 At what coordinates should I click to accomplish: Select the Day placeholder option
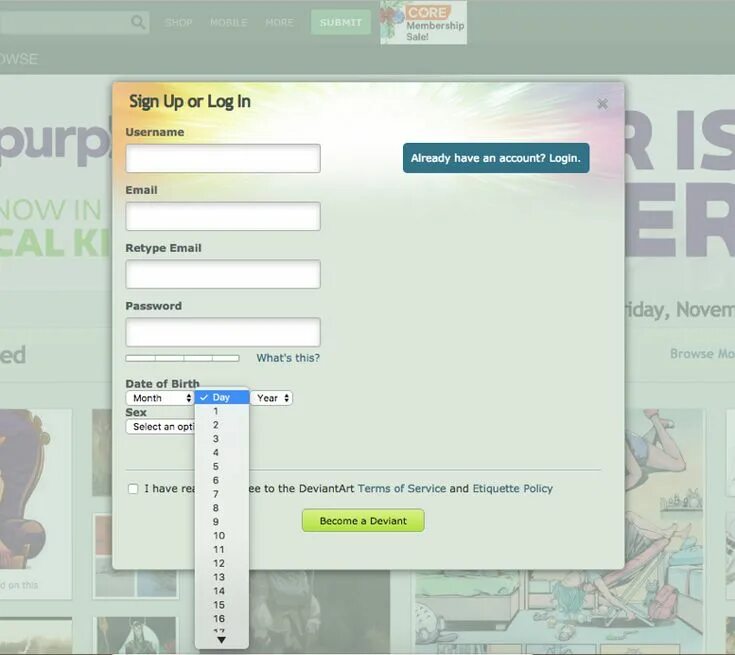[x=222, y=397]
